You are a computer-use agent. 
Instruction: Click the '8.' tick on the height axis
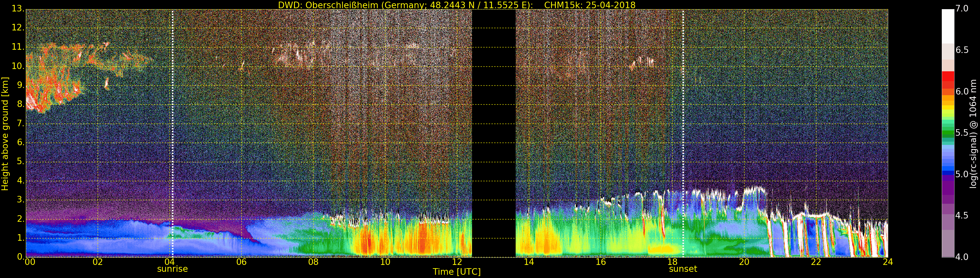[x=20, y=105]
